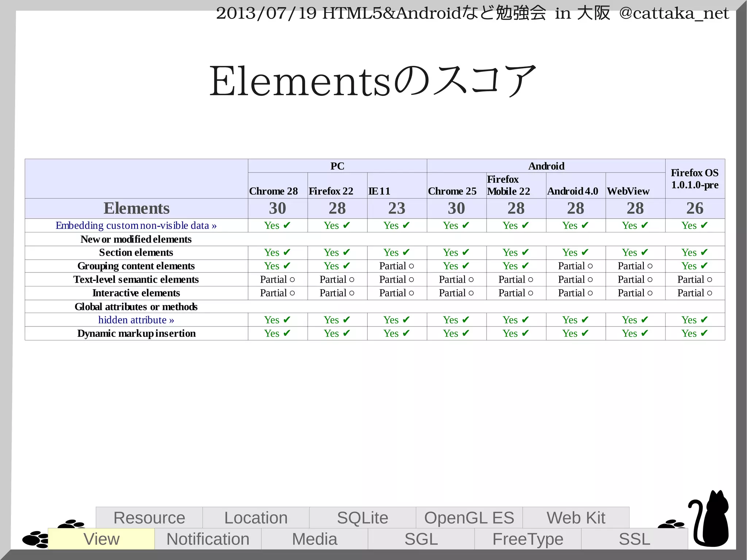Open the Location tab

[x=256, y=517]
